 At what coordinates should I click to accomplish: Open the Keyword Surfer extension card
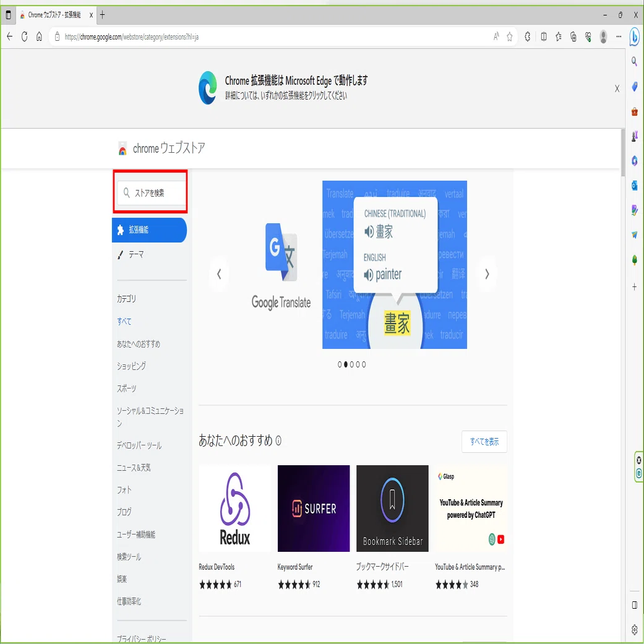pos(314,528)
